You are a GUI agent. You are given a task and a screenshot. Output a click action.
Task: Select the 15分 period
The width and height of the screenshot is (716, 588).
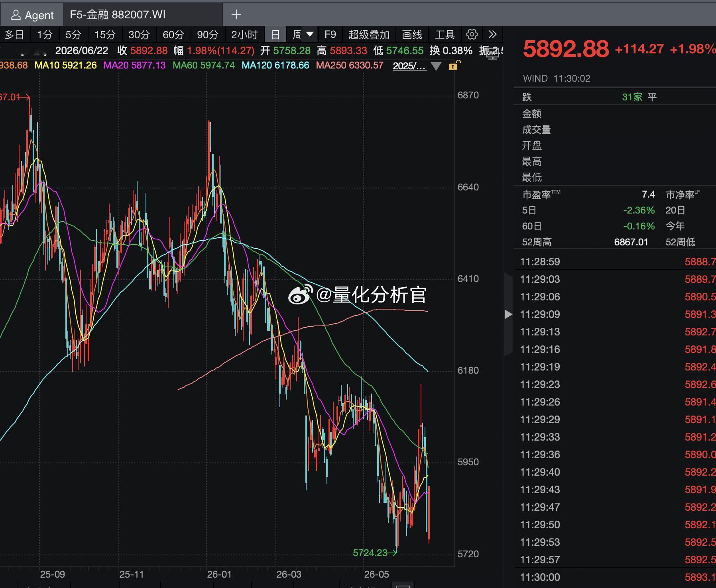click(105, 35)
